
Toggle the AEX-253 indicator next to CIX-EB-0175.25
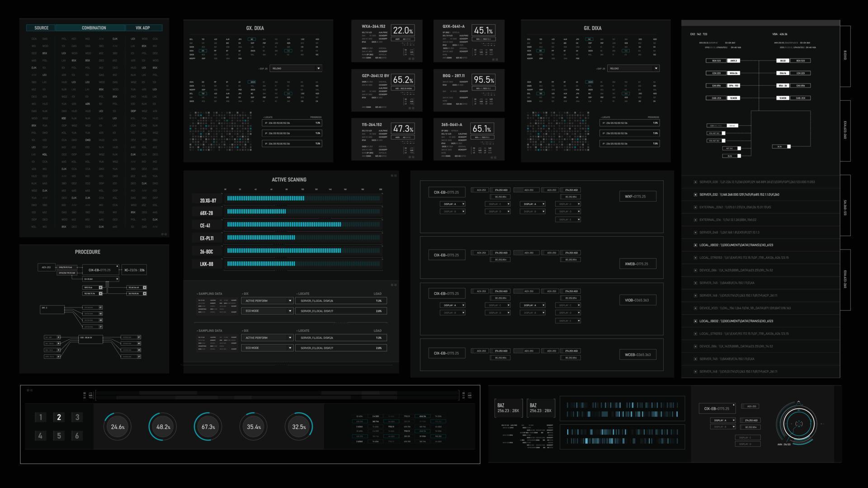(481, 190)
